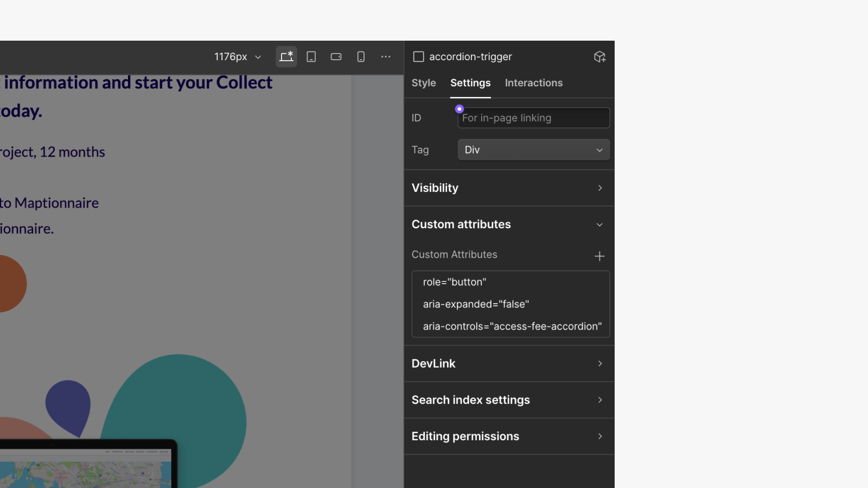Click the purple binding dot on the ID field

tap(459, 109)
